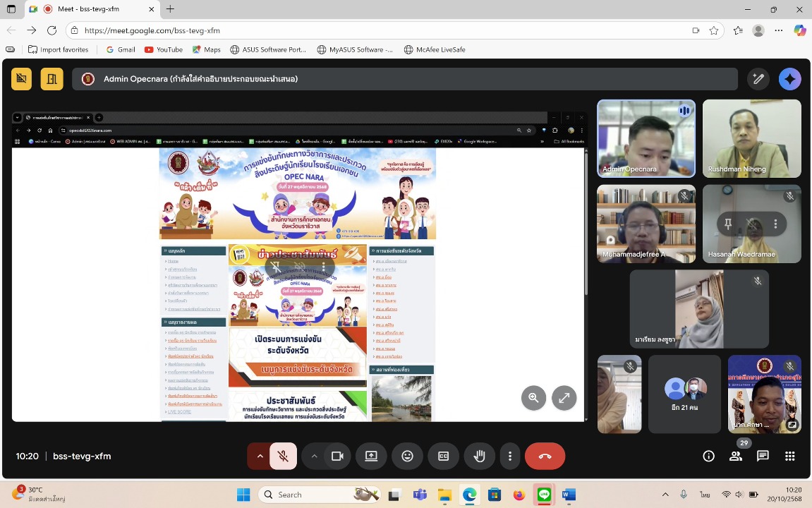The image size is (812, 508).
Task: Open the three-dot more options menu
Action: (509, 456)
